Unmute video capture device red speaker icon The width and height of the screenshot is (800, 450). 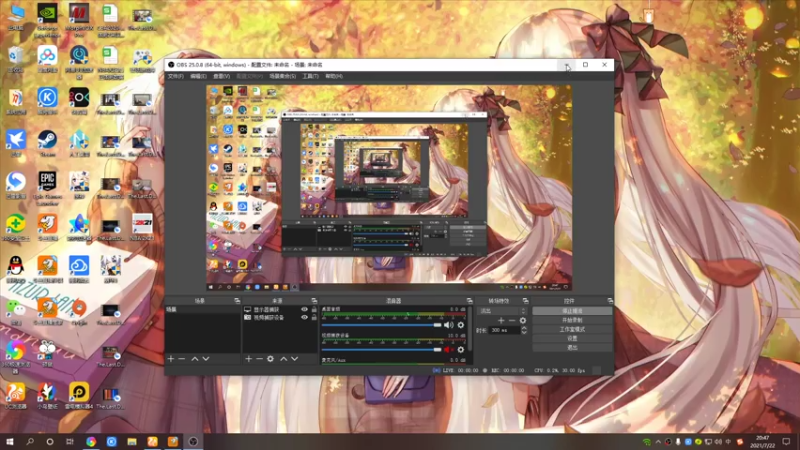point(448,349)
